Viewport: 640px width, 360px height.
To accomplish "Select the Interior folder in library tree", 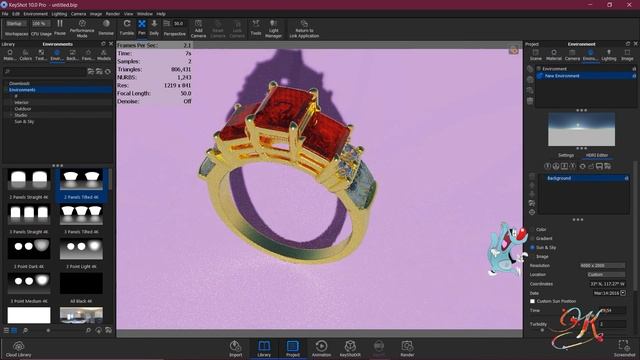I will 21,102.
